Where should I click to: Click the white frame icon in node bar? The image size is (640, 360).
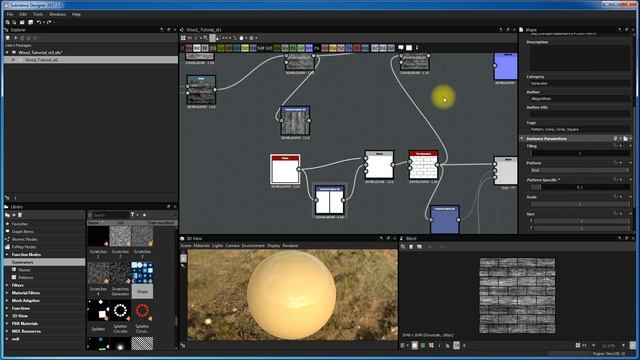409,48
